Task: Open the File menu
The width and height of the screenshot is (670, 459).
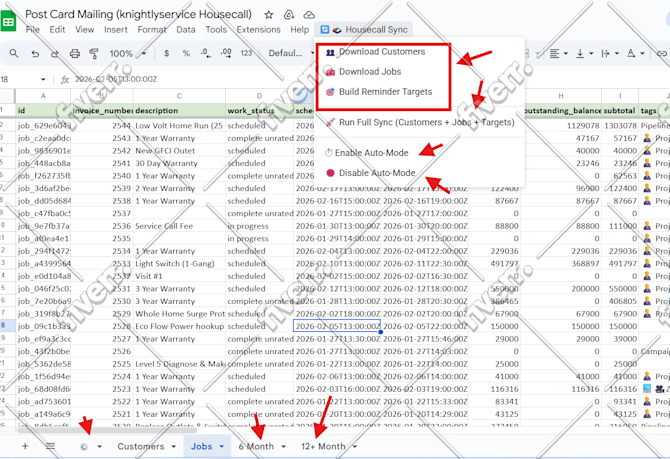Action: 32,29
